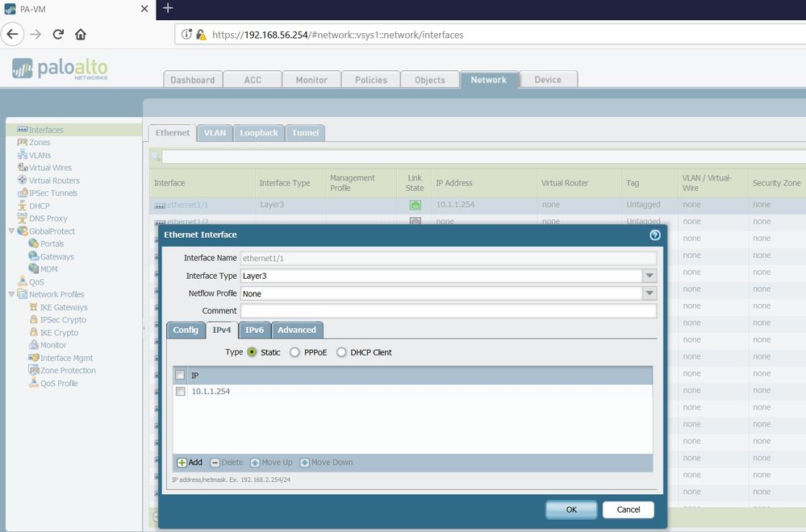Open the dialog help question-mark icon

[x=655, y=235]
